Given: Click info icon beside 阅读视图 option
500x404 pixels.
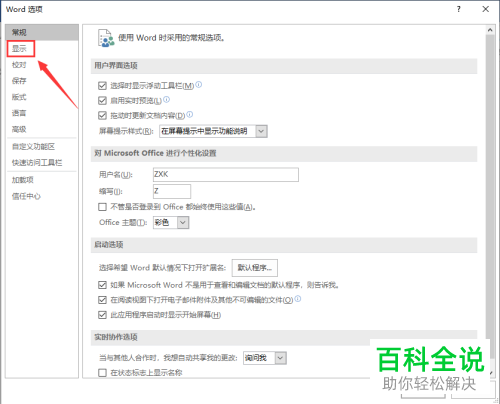Looking at the screenshot, I should (x=298, y=299).
